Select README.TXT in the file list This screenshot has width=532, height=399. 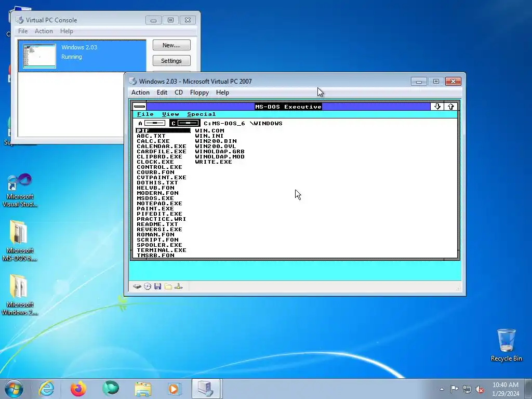[x=157, y=224]
